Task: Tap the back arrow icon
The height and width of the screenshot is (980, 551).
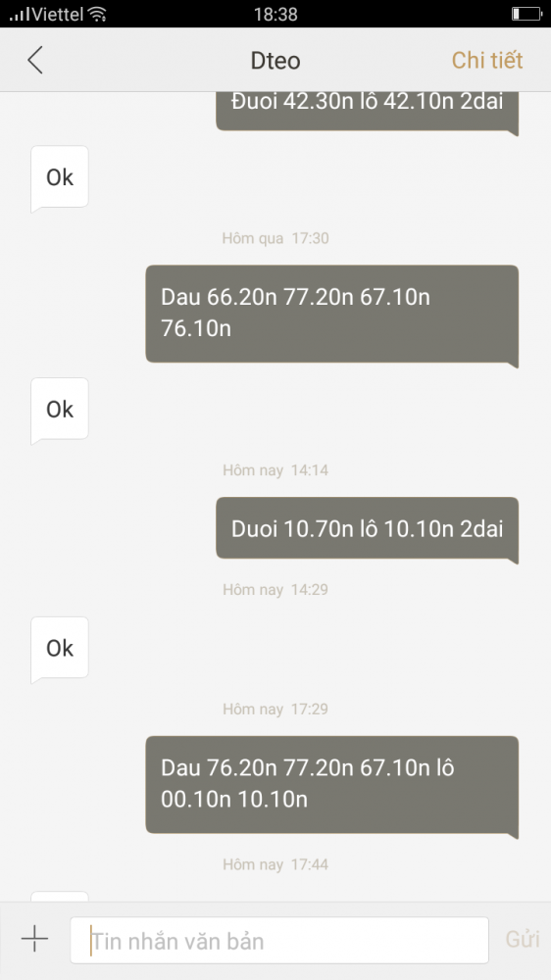Action: click(35, 61)
